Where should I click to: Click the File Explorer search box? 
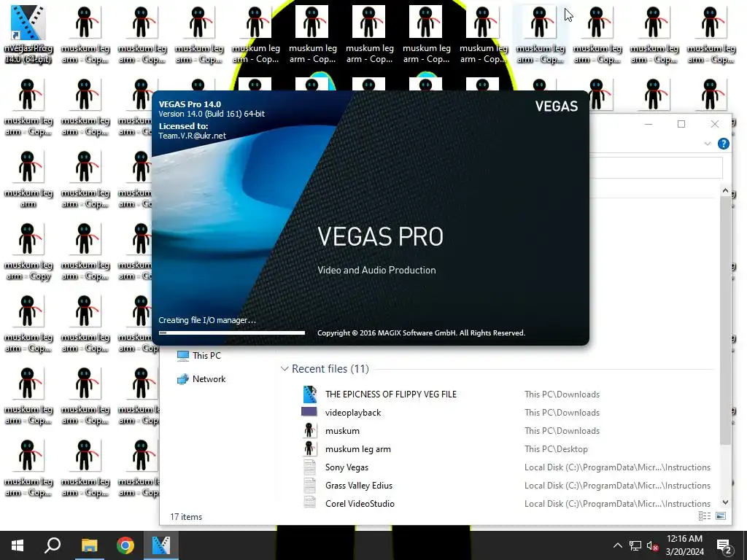coord(656,168)
